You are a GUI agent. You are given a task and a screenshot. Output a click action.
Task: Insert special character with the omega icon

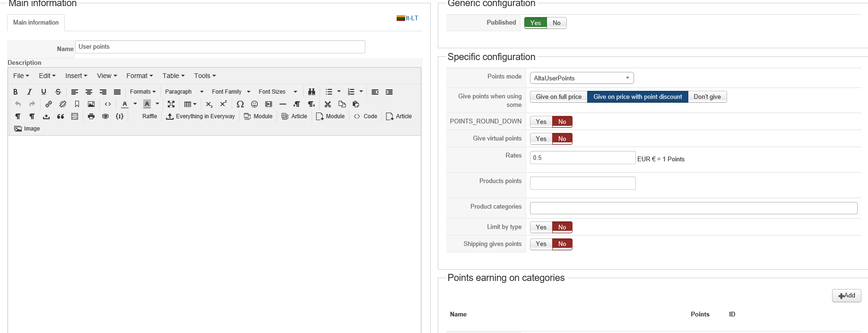(240, 104)
